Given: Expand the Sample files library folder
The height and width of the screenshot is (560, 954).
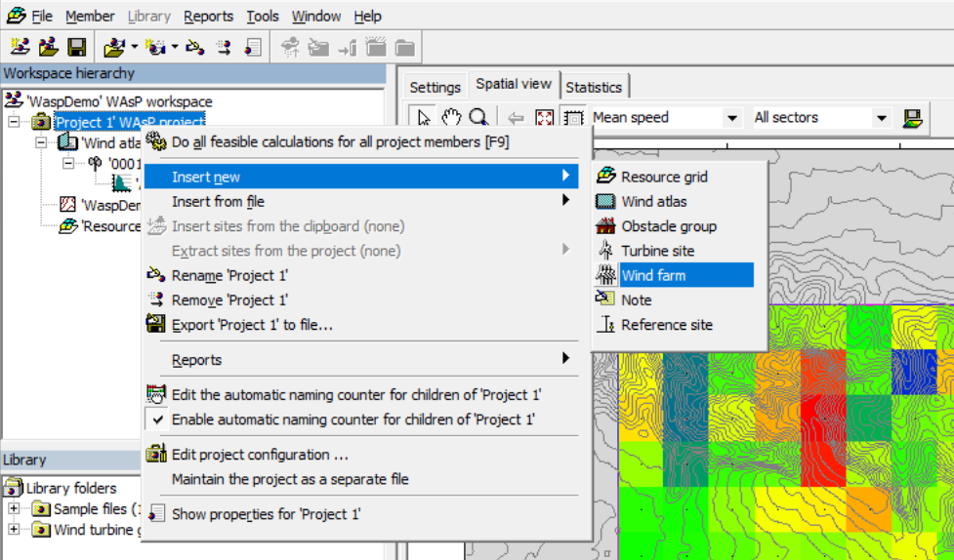Looking at the screenshot, I should [x=14, y=509].
